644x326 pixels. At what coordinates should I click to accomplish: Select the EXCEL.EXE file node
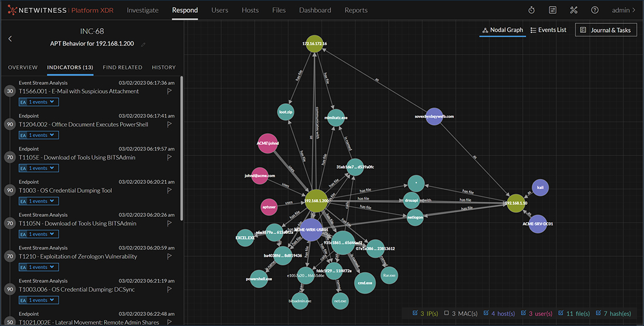coord(245,237)
